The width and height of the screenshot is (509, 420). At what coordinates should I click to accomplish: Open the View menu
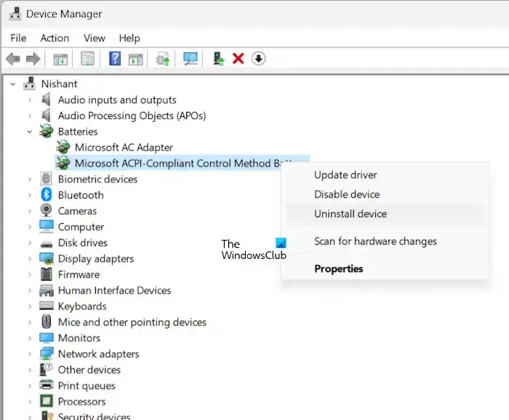pyautogui.click(x=95, y=38)
